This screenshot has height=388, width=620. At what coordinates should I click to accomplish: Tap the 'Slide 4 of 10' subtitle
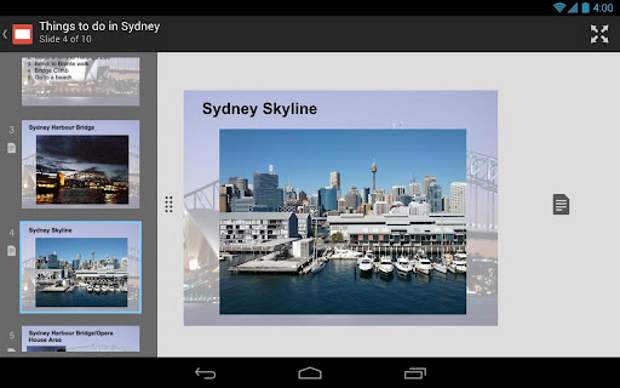pyautogui.click(x=65, y=39)
